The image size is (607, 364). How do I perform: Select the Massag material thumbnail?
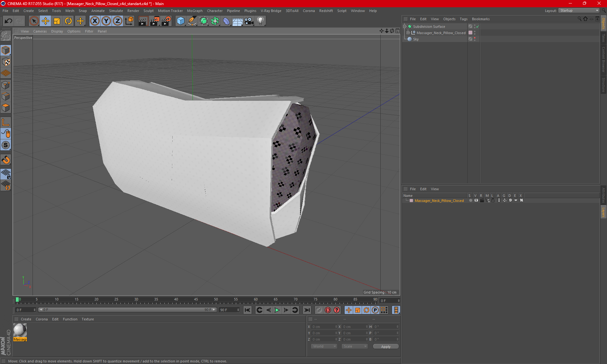click(x=20, y=331)
